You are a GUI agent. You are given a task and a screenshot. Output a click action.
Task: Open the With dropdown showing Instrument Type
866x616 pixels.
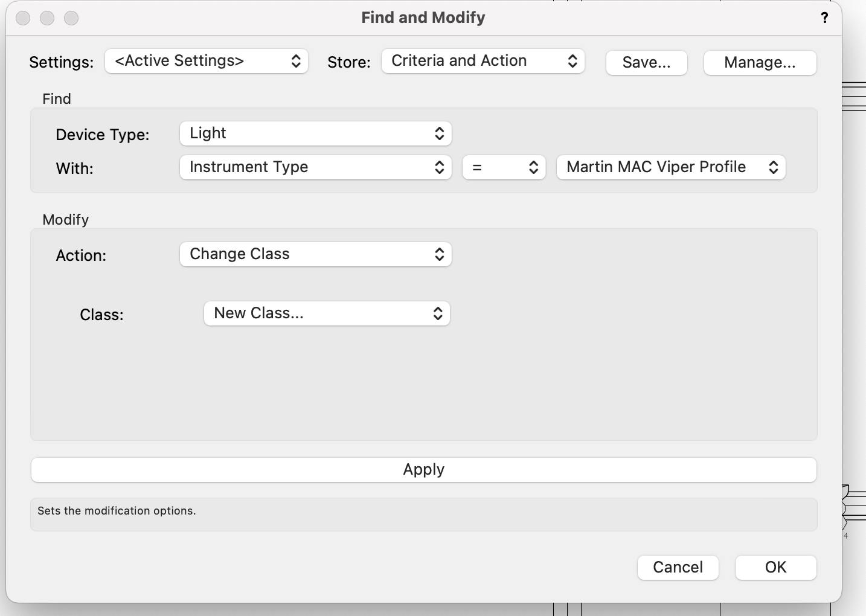click(x=315, y=167)
